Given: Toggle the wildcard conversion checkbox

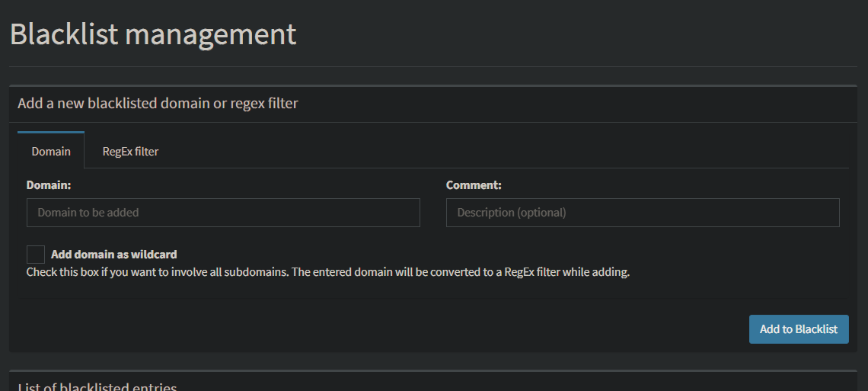Looking at the screenshot, I should coord(36,255).
